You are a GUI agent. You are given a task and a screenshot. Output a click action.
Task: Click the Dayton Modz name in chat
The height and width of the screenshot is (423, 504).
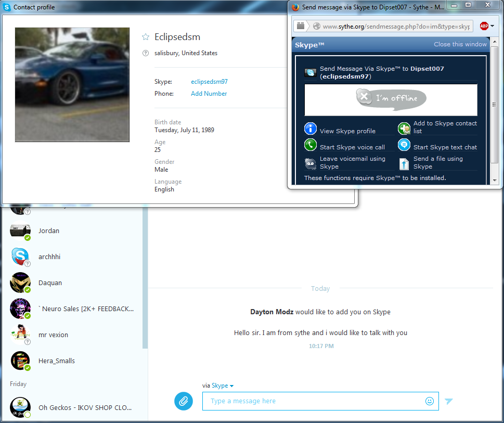point(272,312)
